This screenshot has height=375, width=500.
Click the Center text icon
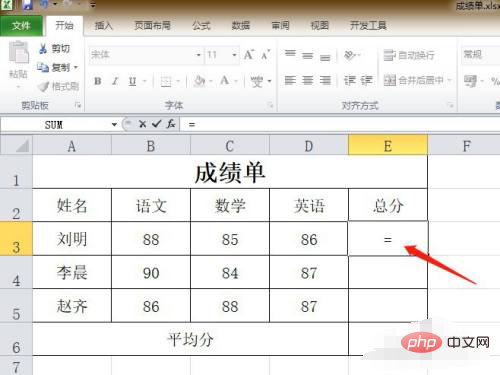point(307,80)
